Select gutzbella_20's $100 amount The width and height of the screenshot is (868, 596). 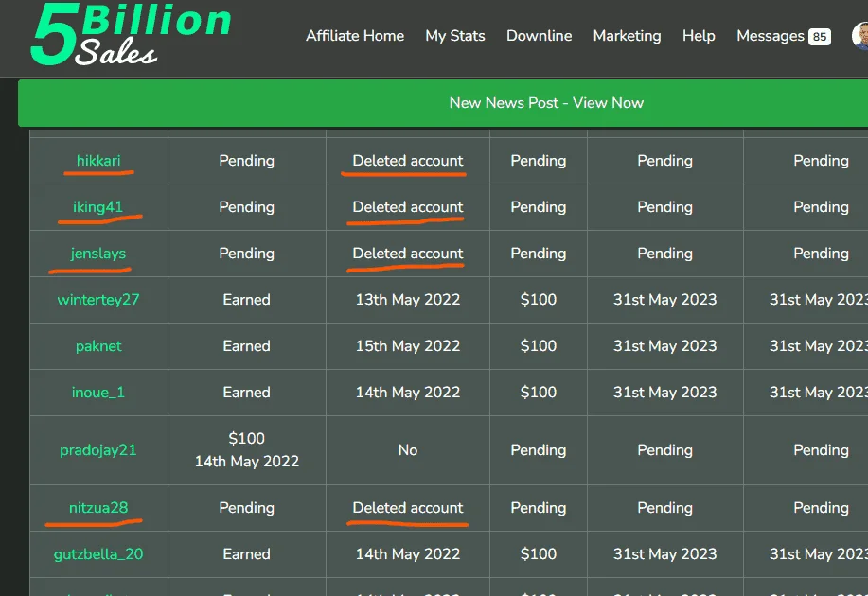pyautogui.click(x=538, y=554)
